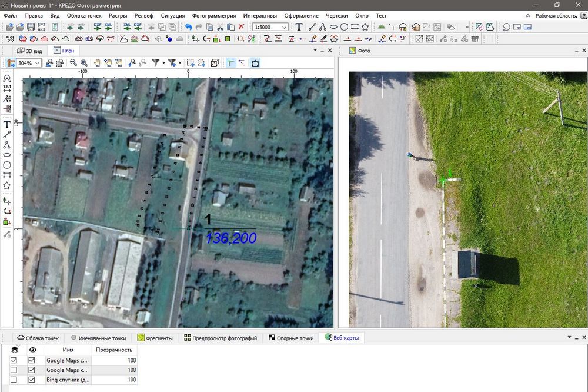
Task: Click the Undo arrow in the toolbar
Action: 188,27
